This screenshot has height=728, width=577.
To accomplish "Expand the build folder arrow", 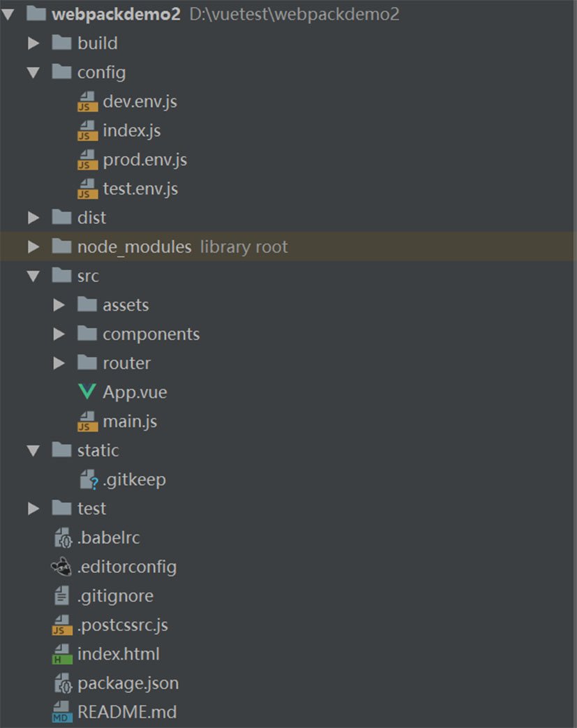I will (x=33, y=43).
